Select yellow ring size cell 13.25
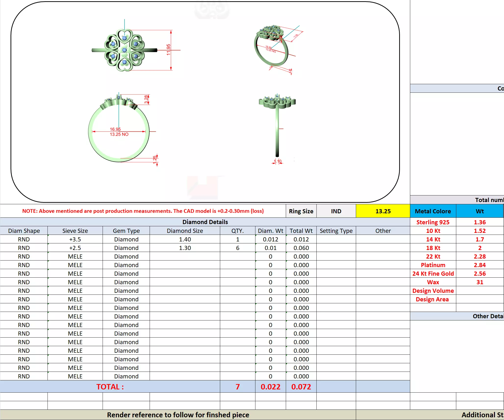The width and height of the screenshot is (504, 420). [x=383, y=211]
